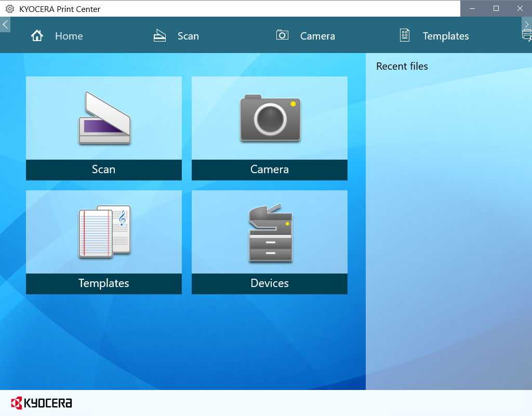Click the partially visible printer icon in navigation bar
The image size is (532, 416).
[x=527, y=36]
